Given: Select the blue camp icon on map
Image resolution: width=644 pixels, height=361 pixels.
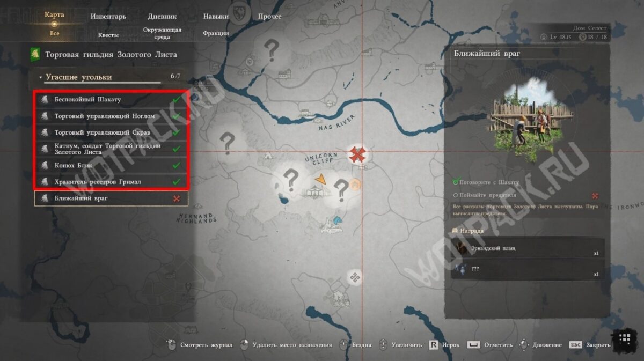Looking at the screenshot, I should pyautogui.click(x=336, y=220).
